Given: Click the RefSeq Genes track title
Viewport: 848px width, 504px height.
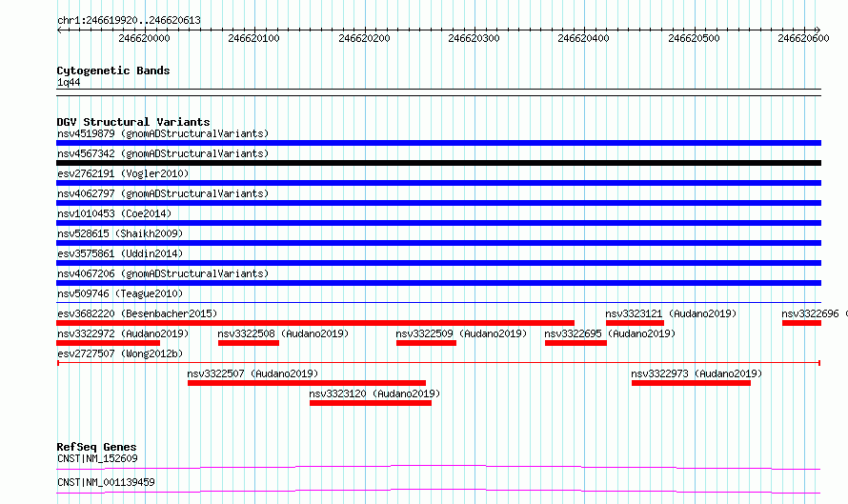Looking at the screenshot, I should pyautogui.click(x=96, y=447).
